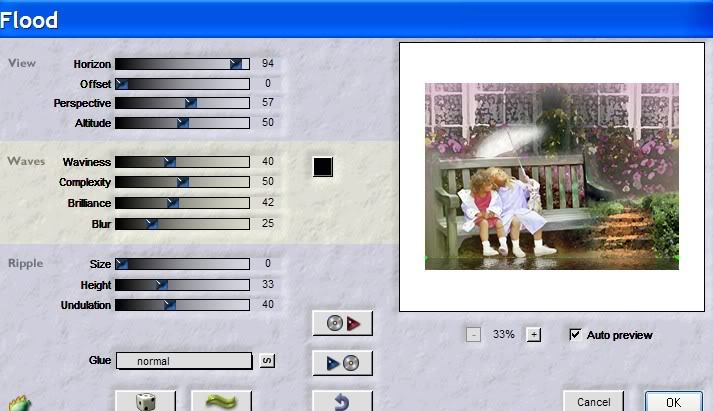Screen dimensions: 713x411
Task: Zoom in preview with plus button
Action: coord(533,335)
